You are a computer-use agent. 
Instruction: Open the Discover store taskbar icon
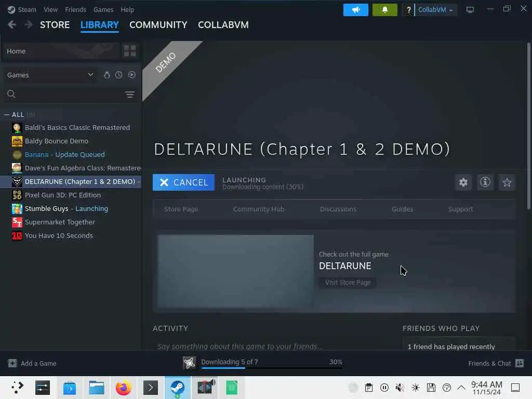pos(70,388)
